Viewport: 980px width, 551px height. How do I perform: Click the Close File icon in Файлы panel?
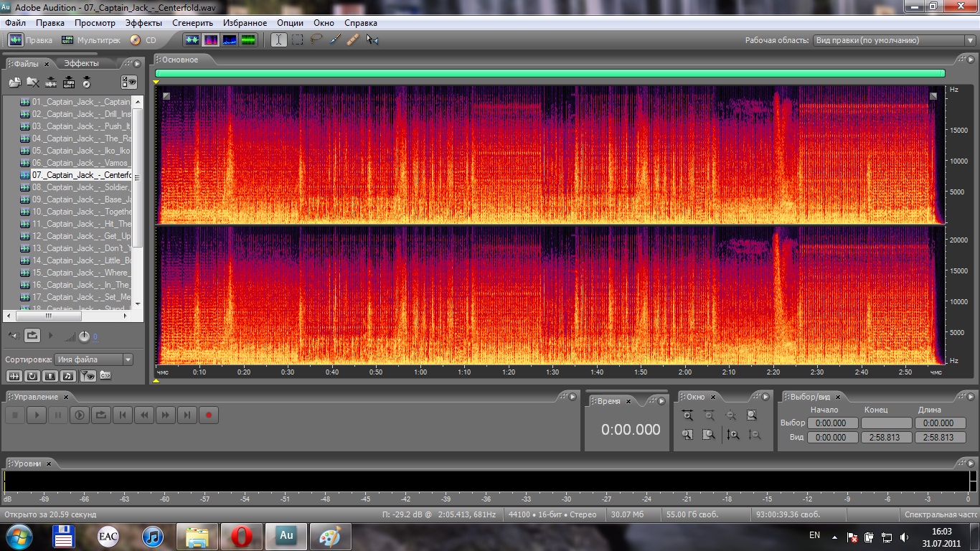(32, 83)
